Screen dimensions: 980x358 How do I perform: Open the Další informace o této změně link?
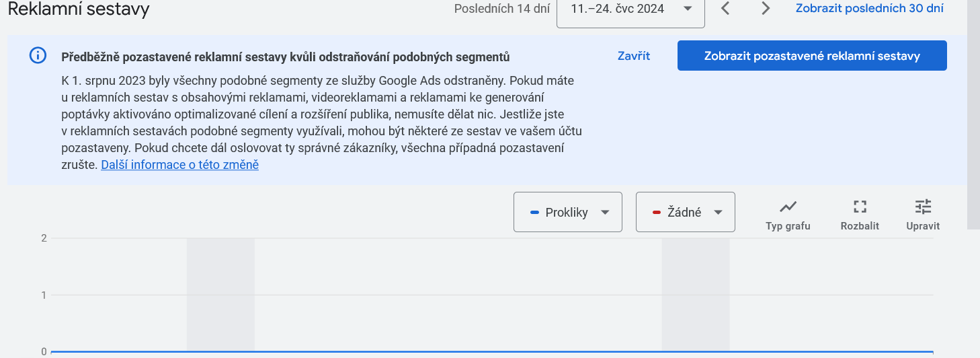[179, 164]
